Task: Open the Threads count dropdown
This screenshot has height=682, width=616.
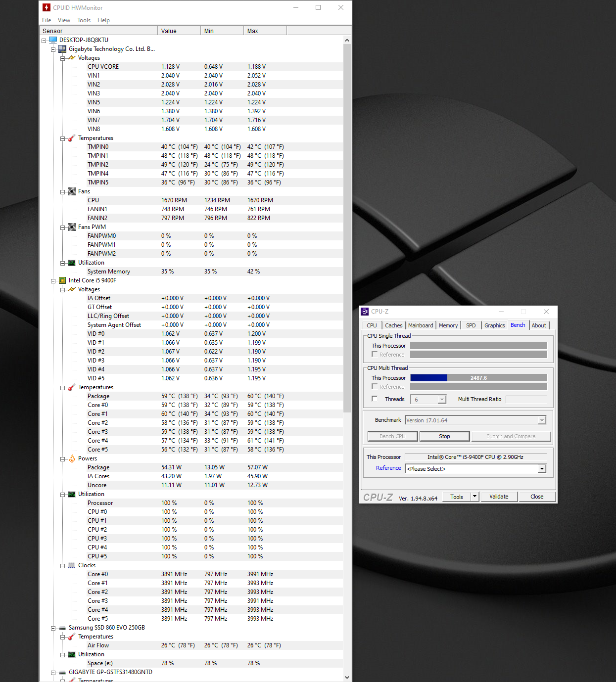Action: [x=442, y=399]
